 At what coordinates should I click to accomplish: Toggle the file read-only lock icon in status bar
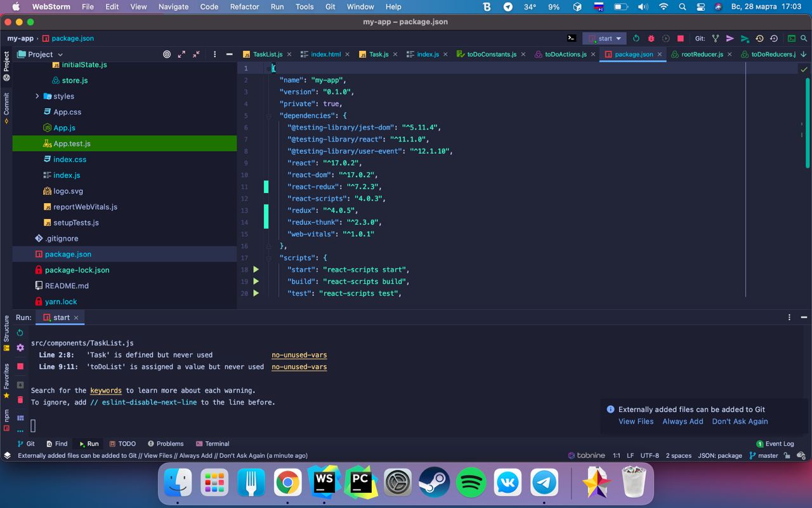coord(788,455)
